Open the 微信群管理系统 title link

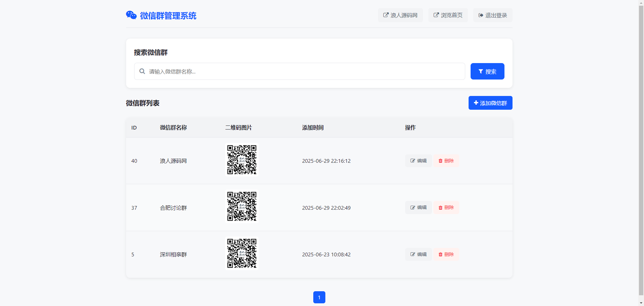click(168, 16)
